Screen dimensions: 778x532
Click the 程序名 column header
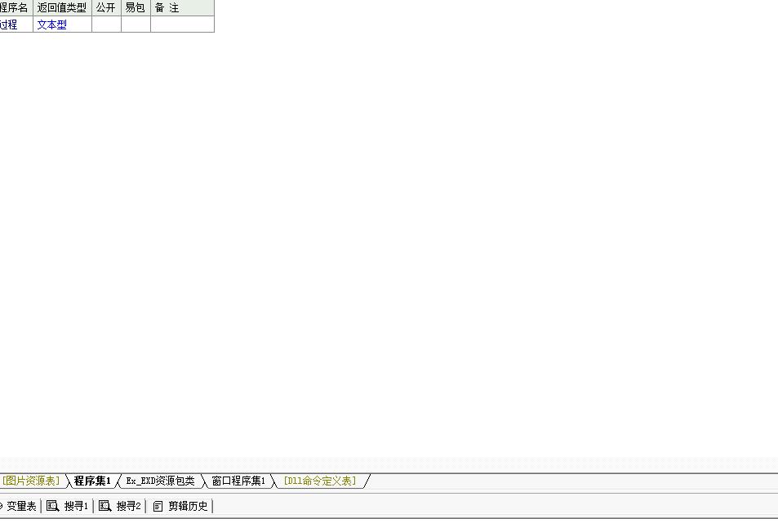[16, 8]
